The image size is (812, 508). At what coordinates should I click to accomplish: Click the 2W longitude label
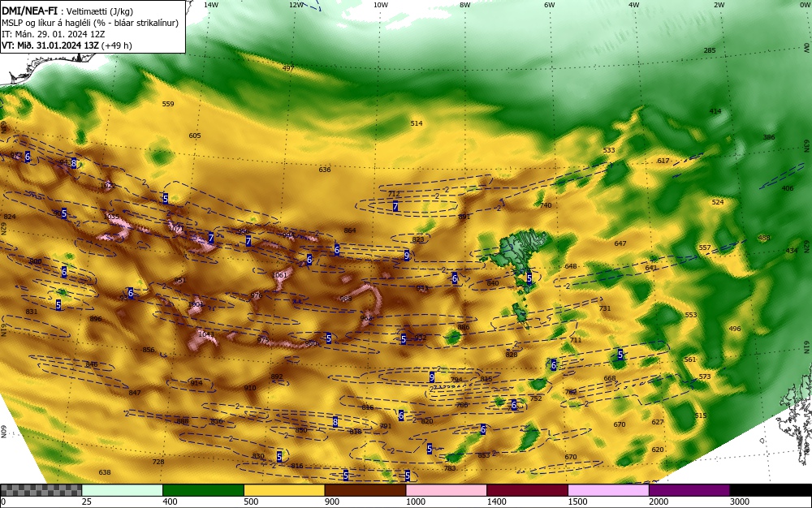(719, 5)
